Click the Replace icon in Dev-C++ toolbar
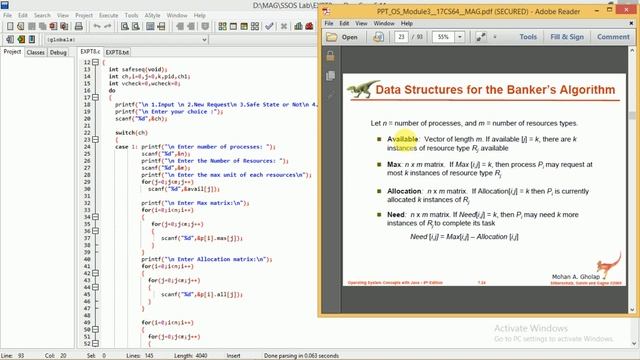 coord(136,26)
